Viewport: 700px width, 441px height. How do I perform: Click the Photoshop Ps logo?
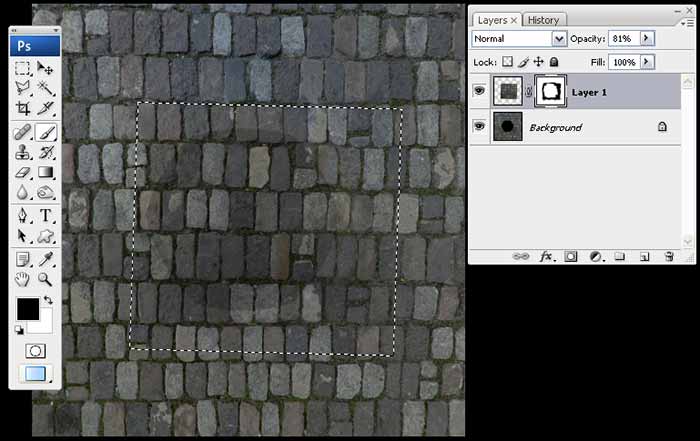coord(35,46)
